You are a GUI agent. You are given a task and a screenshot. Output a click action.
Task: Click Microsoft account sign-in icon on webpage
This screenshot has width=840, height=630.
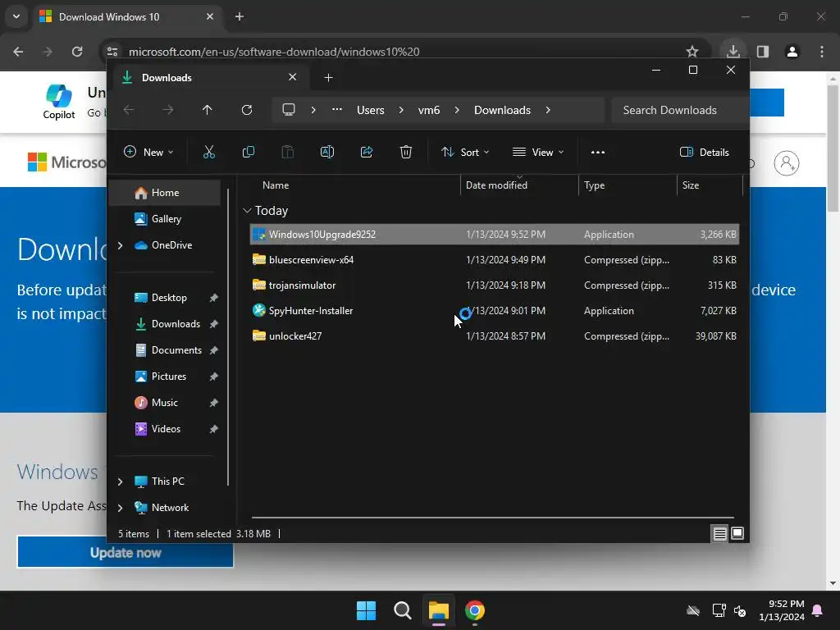787,163
